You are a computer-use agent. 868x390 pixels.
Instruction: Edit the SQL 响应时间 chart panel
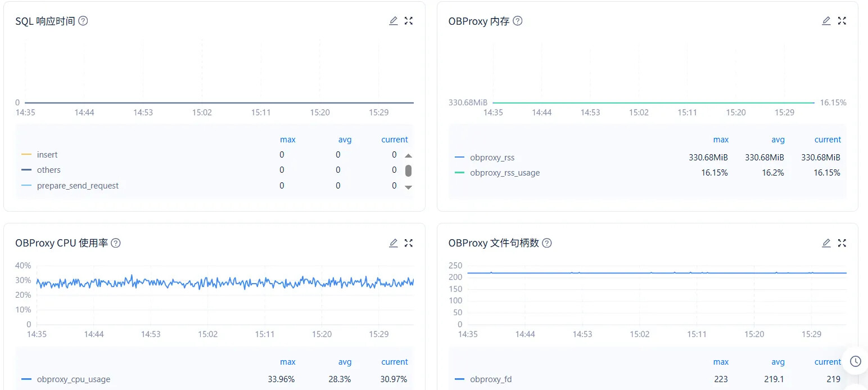pyautogui.click(x=394, y=21)
